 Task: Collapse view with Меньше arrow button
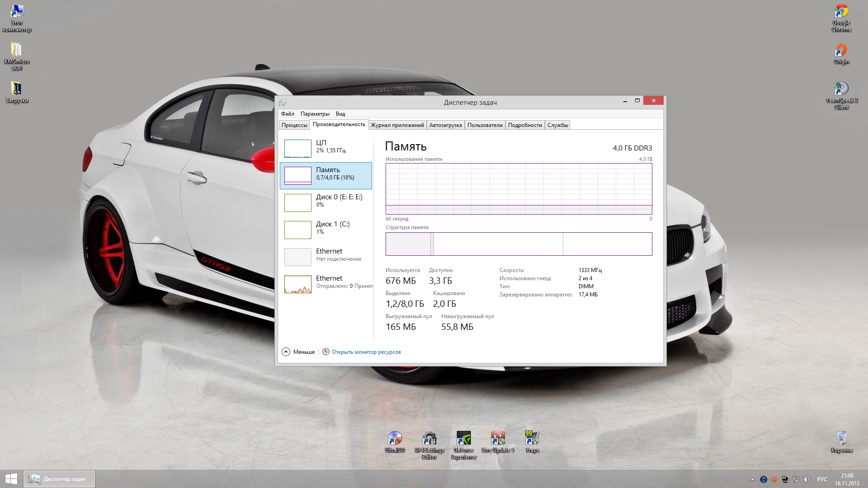pyautogui.click(x=286, y=352)
